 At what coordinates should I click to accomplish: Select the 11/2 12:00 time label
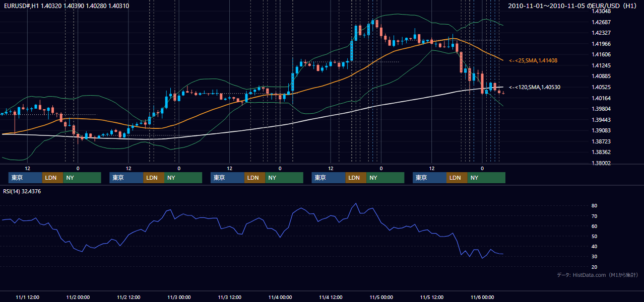pos(128,297)
